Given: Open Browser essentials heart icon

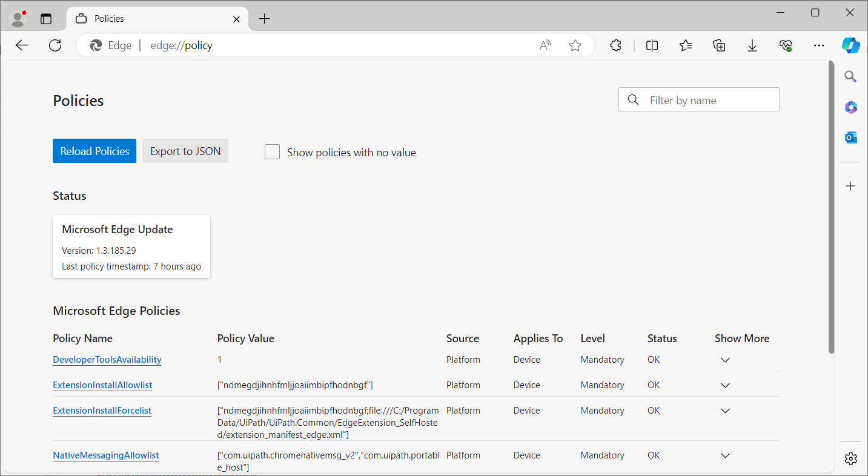Looking at the screenshot, I should pyautogui.click(x=786, y=45).
